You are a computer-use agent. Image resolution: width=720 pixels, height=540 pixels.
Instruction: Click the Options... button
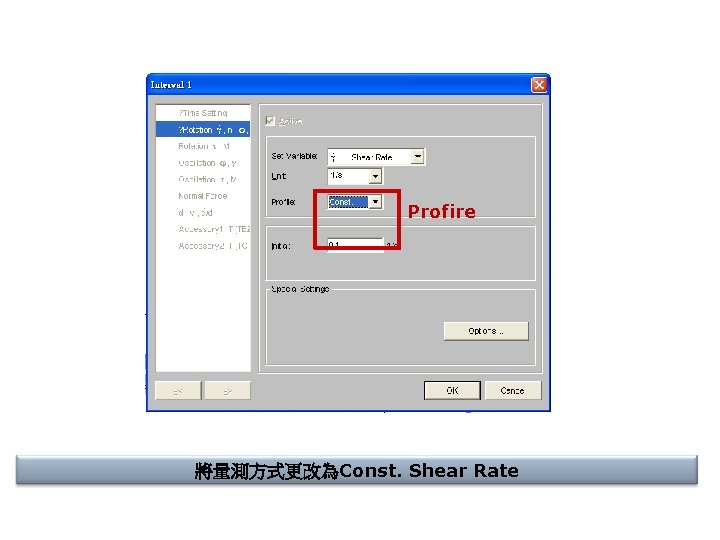pyautogui.click(x=486, y=331)
